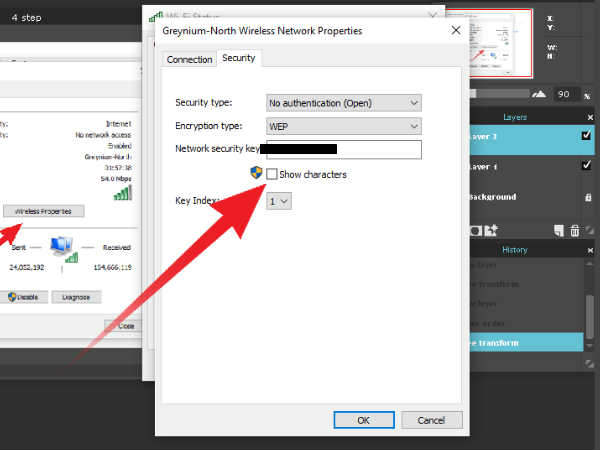Click the zoom-in mountain icon beside zoom slider
This screenshot has width=600, height=450.
[539, 94]
